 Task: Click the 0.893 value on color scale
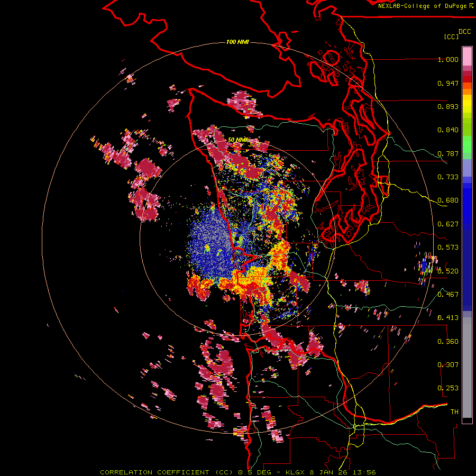coord(448,106)
